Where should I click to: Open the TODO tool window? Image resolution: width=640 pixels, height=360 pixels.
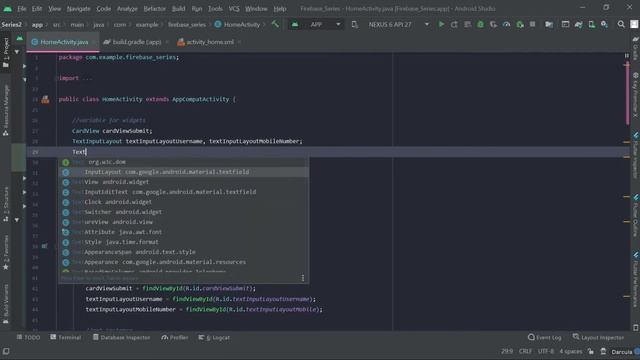tap(28, 337)
